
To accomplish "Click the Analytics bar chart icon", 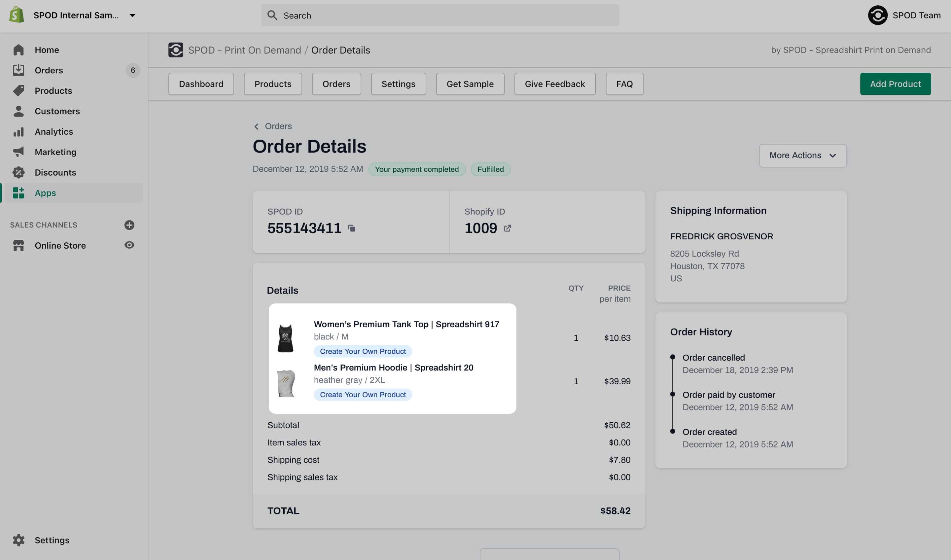I will pyautogui.click(x=18, y=131).
